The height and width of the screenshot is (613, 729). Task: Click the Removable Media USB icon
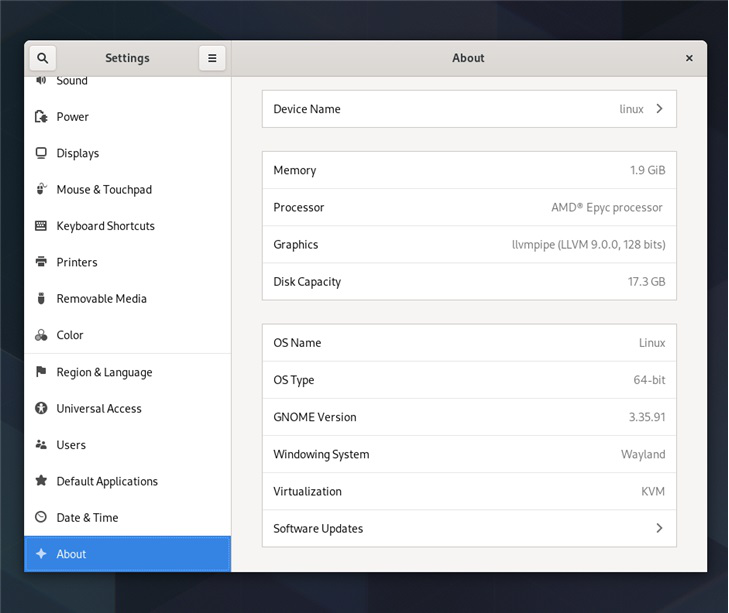[41, 298]
